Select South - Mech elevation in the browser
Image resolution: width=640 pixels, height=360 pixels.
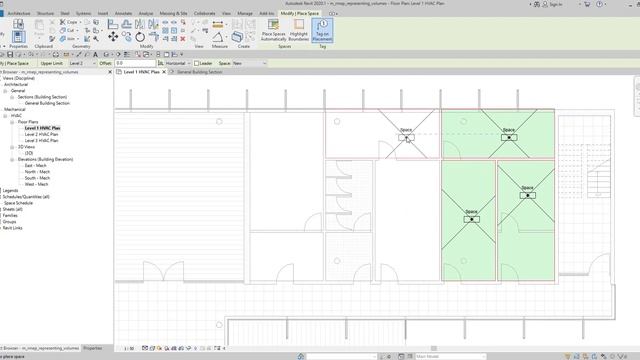(x=37, y=178)
